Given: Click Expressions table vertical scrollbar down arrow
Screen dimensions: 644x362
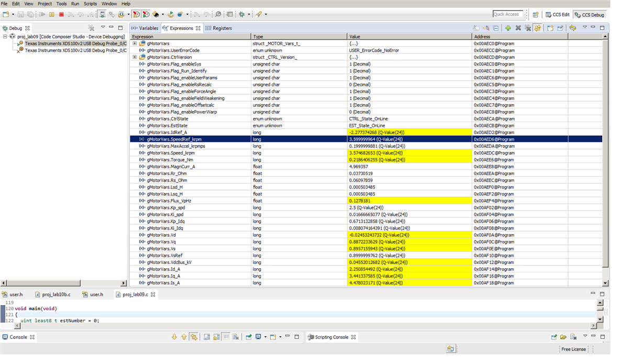Looking at the screenshot, I should click(x=606, y=283).
